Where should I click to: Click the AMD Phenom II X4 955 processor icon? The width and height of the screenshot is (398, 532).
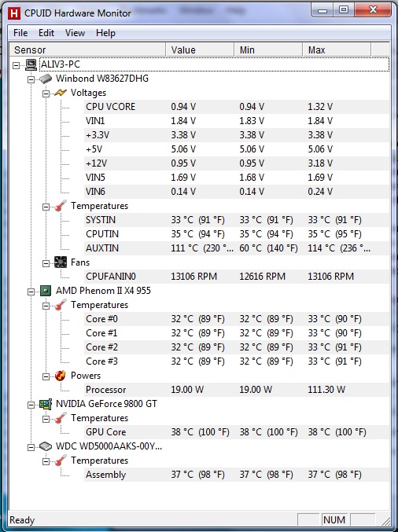[x=46, y=291]
